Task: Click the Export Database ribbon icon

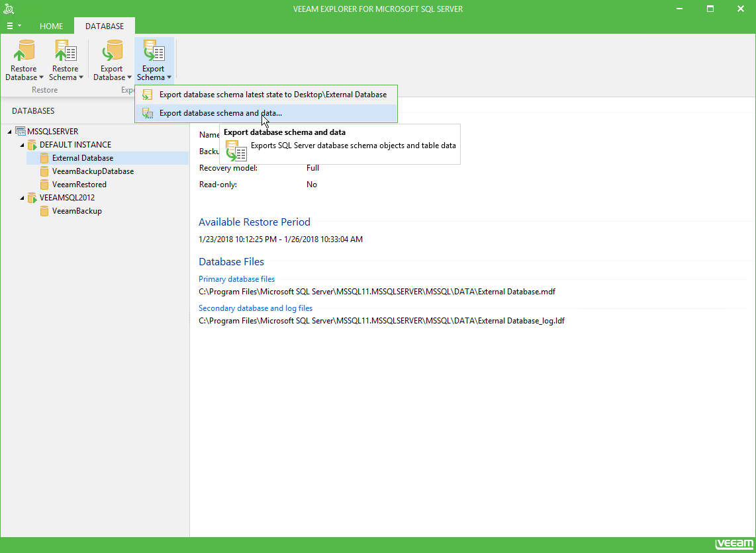Action: [x=111, y=51]
